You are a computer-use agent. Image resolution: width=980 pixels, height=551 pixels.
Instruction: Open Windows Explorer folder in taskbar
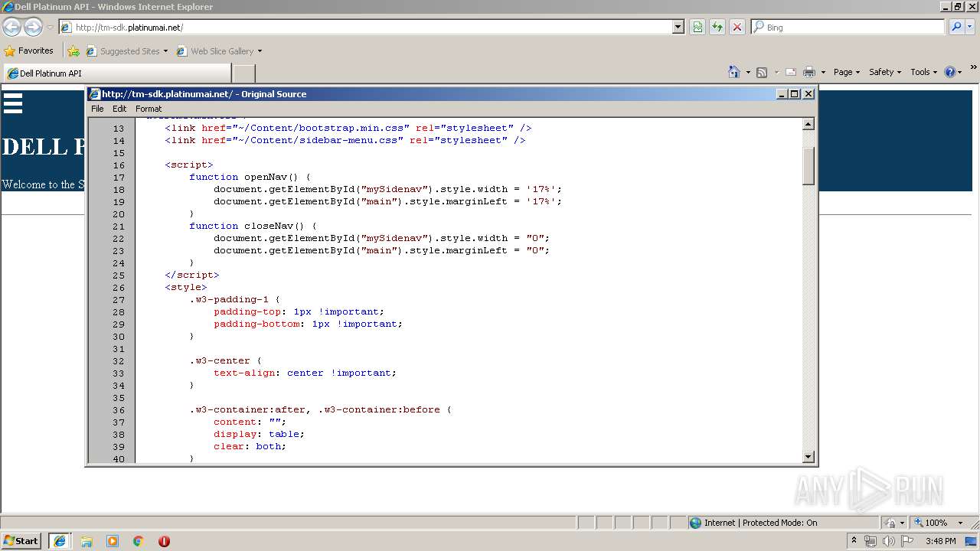coord(87,541)
